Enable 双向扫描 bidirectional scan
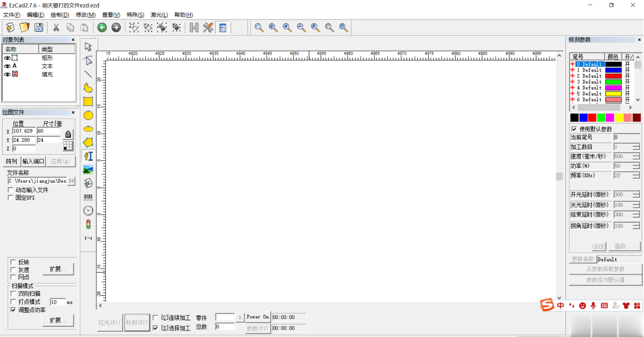This screenshot has height=337, width=644. 13,294
